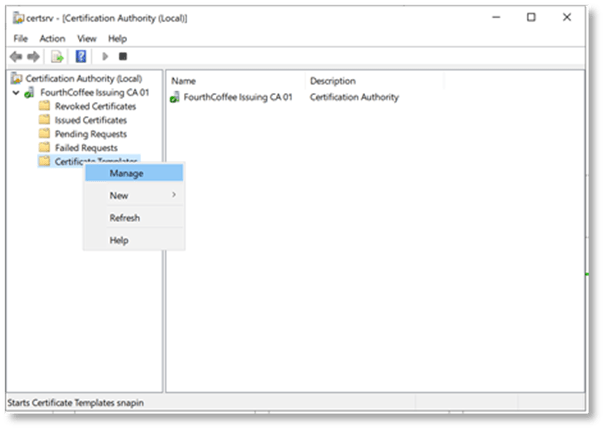Select FourthCoffee Issuing CA 01 list entry
Image resolution: width=604 pixels, height=429 pixels.
[240, 97]
